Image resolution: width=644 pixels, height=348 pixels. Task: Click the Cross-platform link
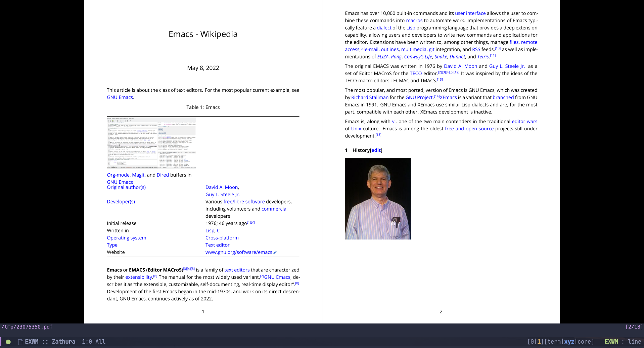tap(222, 237)
